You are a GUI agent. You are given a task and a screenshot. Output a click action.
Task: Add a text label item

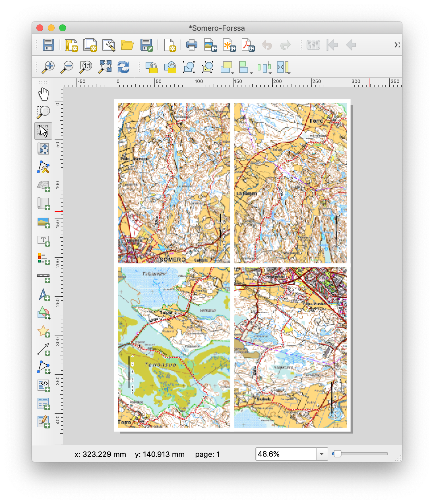coord(44,241)
